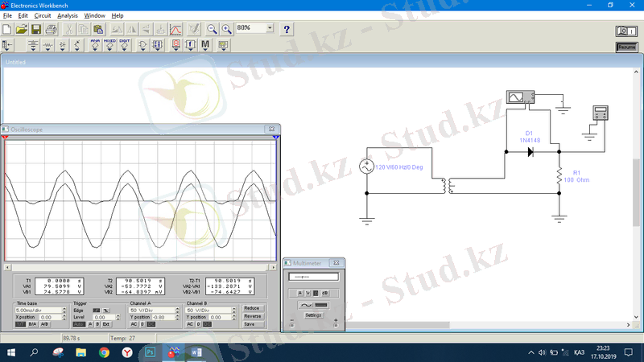
Task: Select dB mode on multimeter
Action: [x=325, y=293]
